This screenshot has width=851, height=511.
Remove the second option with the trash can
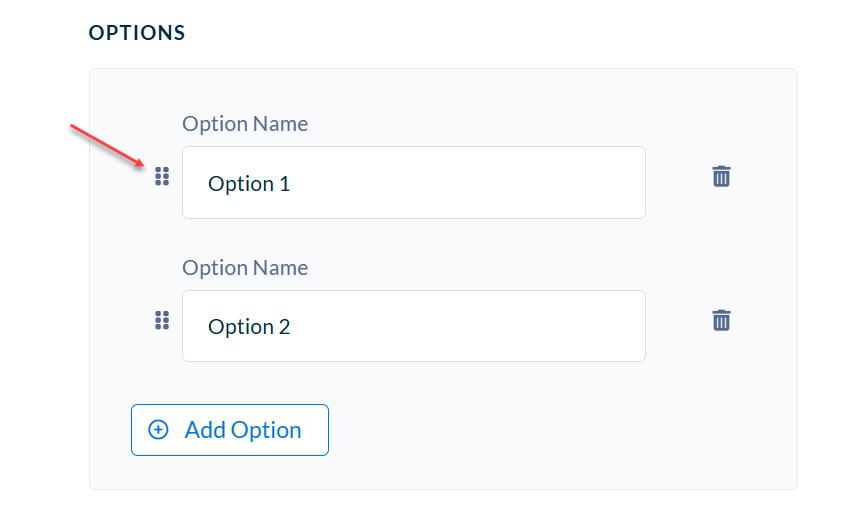(x=721, y=320)
